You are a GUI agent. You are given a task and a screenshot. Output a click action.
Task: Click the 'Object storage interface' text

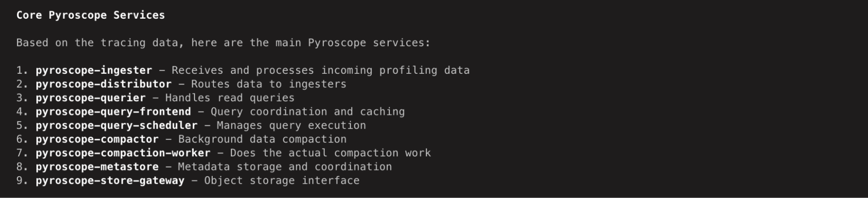coord(282,181)
